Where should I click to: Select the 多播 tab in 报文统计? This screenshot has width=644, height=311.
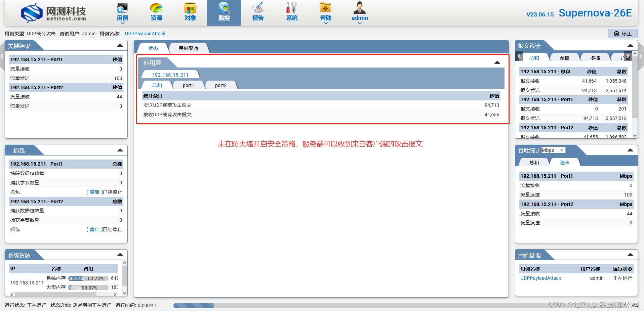595,58
